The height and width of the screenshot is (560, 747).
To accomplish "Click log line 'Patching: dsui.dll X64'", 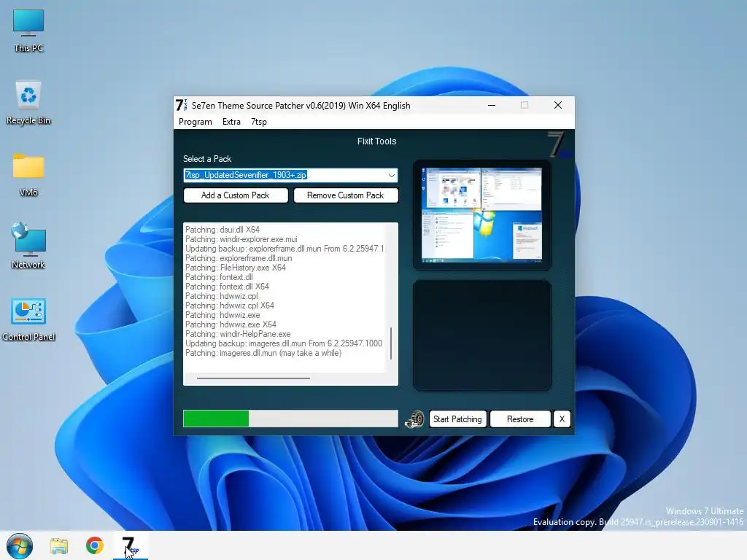I will 222,230.
